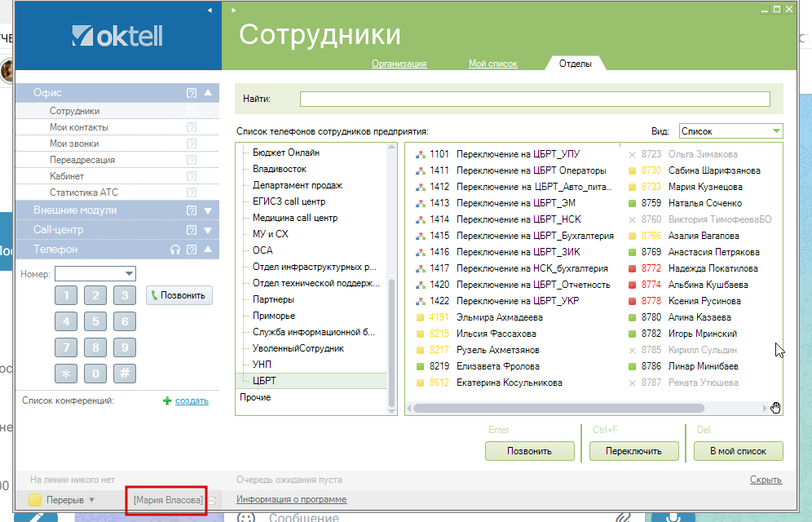
Task: Switch to the Организация tab
Action: click(399, 64)
